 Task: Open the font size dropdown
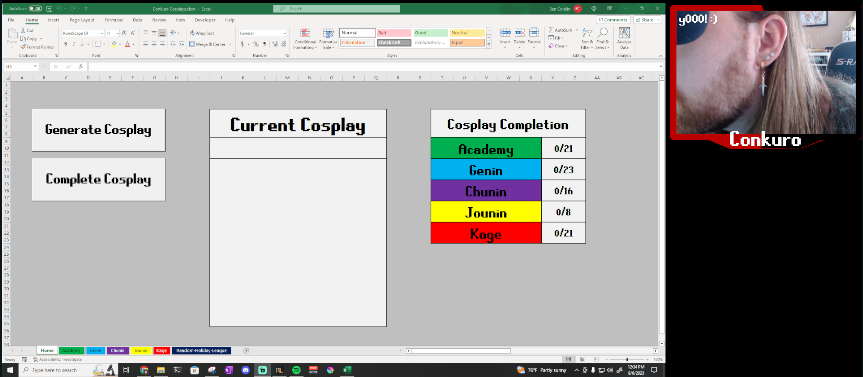tap(117, 33)
